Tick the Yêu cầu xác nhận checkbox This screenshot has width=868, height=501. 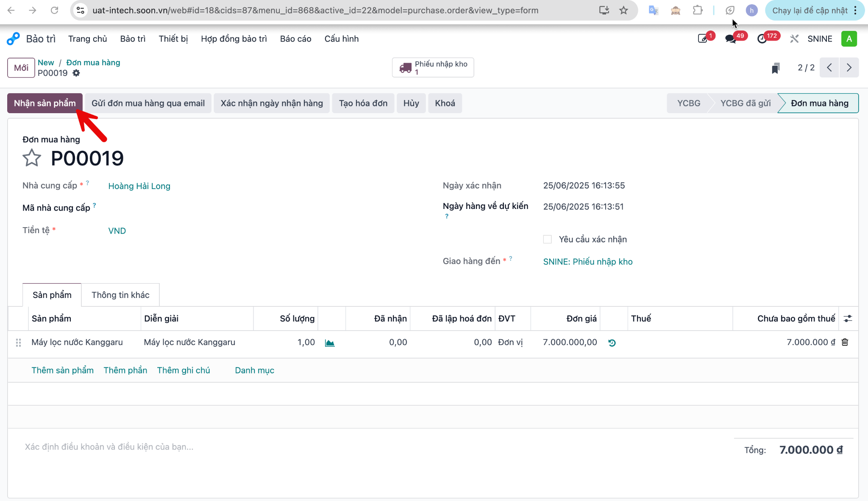(547, 239)
